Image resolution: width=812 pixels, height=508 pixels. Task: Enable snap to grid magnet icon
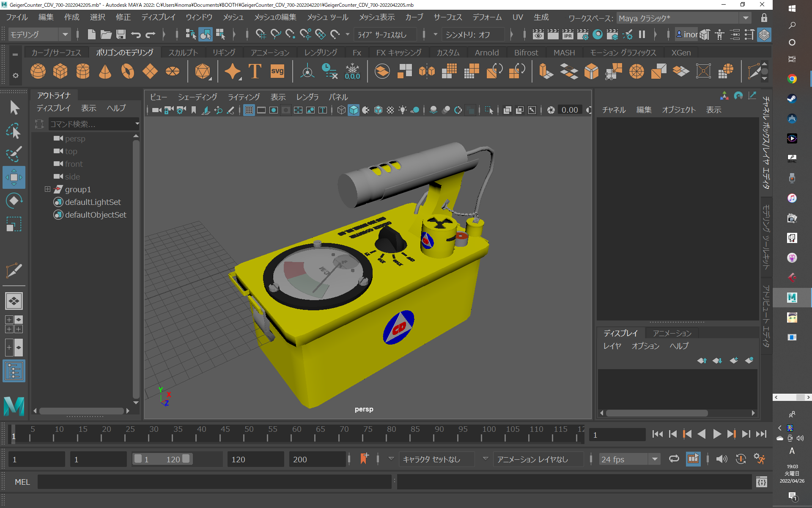tap(261, 34)
